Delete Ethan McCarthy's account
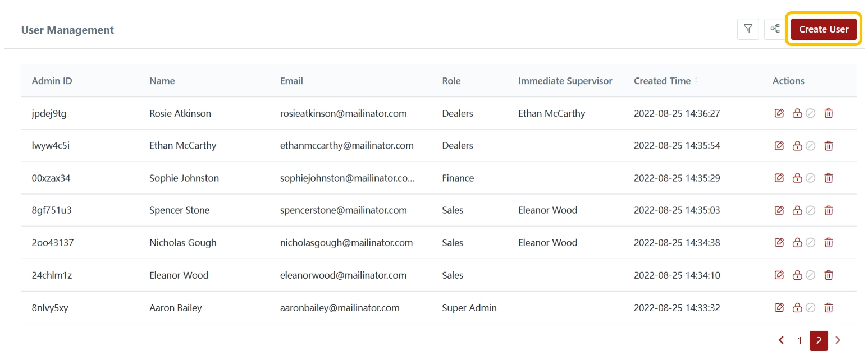This screenshot has height=360, width=868. click(828, 146)
